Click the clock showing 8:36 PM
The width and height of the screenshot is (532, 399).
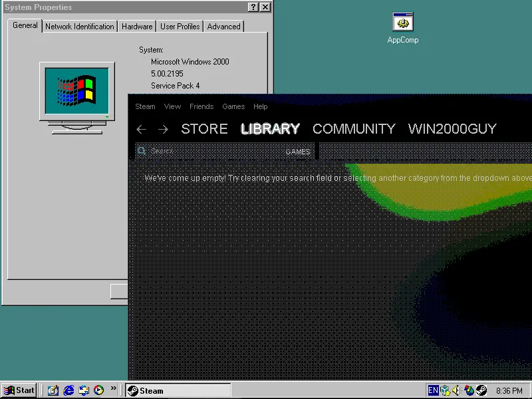click(509, 391)
